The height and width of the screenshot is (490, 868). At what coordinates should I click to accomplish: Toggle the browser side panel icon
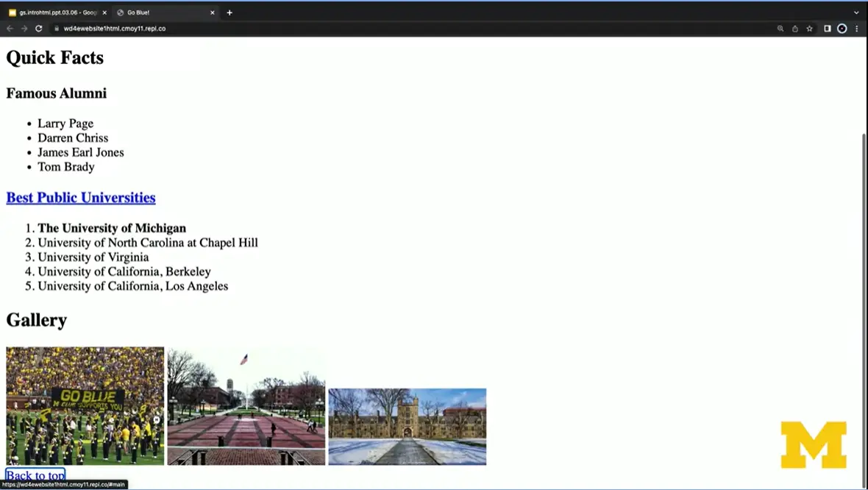pos(828,29)
